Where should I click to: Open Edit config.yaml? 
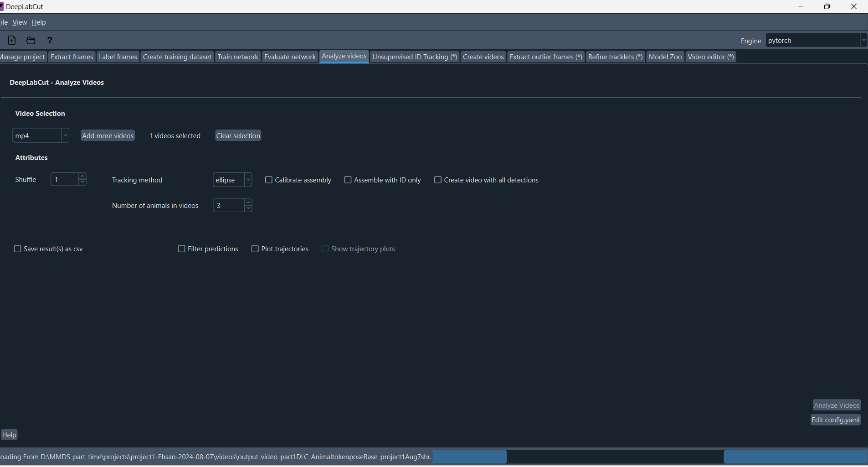tap(835, 420)
